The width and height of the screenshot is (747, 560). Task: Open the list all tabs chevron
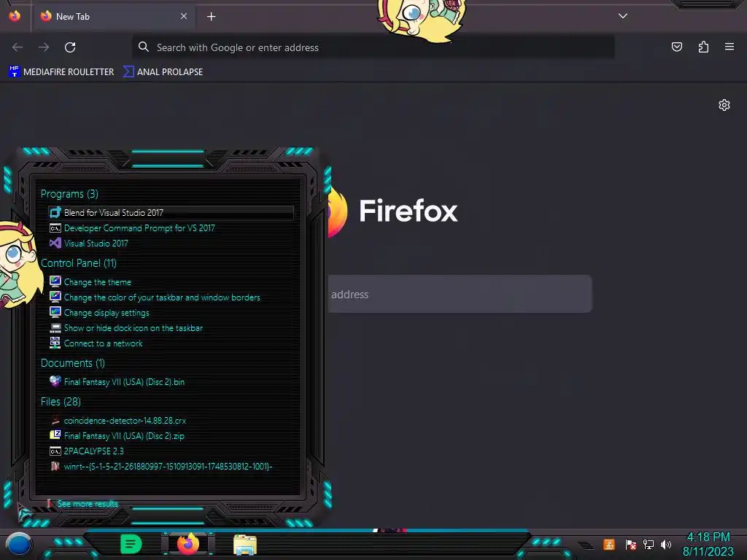tap(623, 16)
